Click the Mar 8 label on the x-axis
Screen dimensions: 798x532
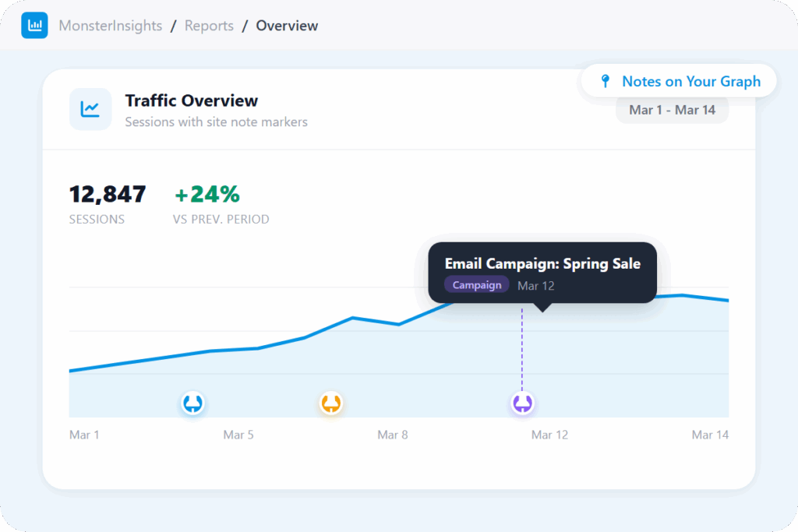(393, 435)
